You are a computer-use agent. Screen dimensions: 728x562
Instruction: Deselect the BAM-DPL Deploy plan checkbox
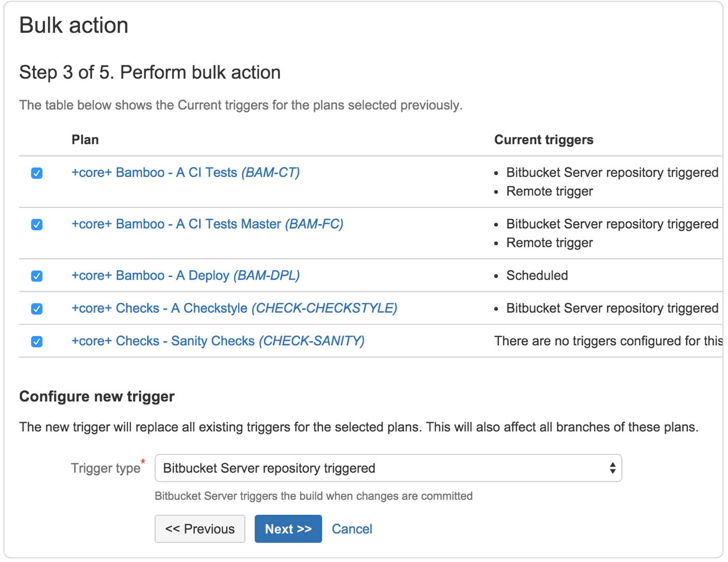[x=37, y=276]
